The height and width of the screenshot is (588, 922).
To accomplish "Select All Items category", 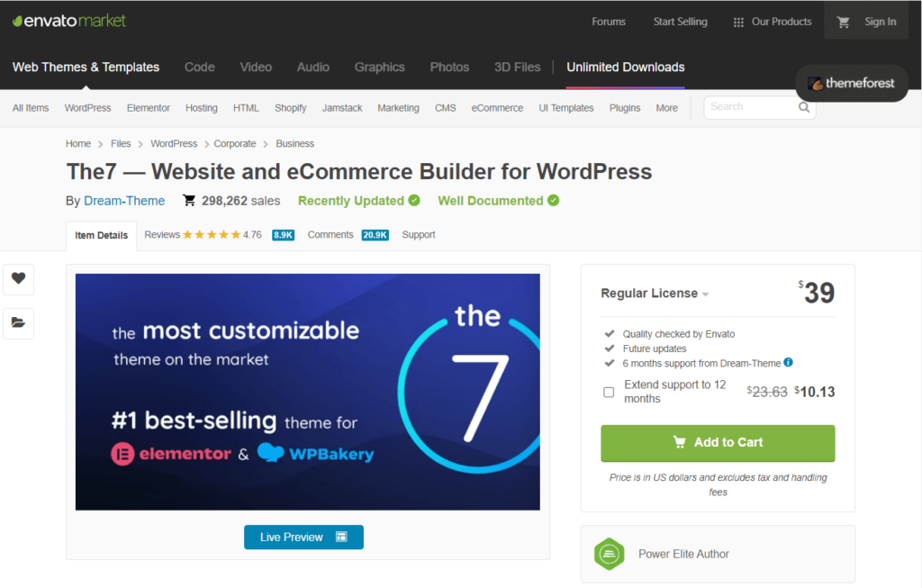I will click(31, 108).
